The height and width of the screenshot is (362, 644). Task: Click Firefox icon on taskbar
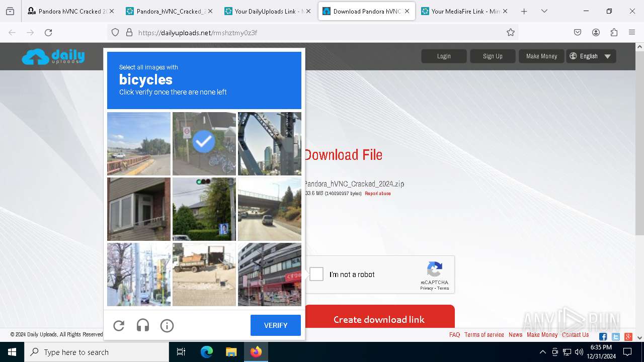[x=256, y=352]
